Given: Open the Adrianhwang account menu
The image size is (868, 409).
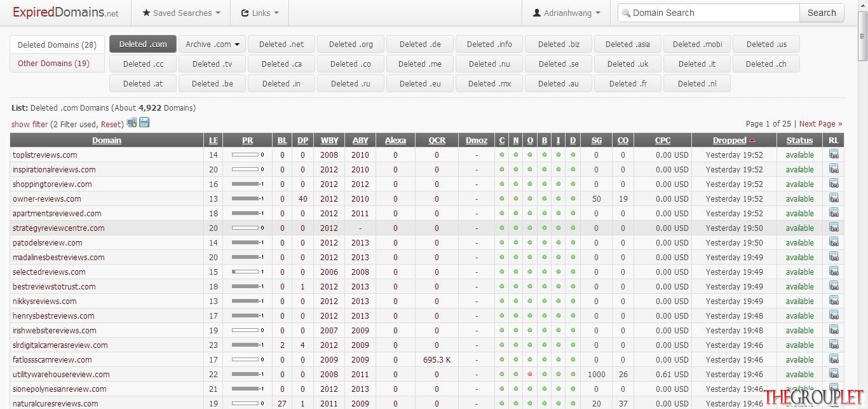Looking at the screenshot, I should pos(566,13).
